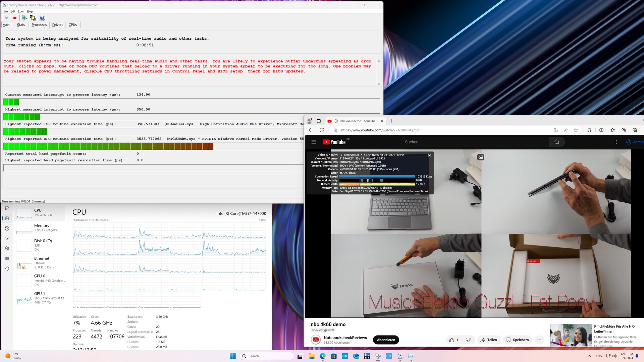644x362 pixels.
Task: Open Task Manager App history page
Action: click(x=7, y=228)
